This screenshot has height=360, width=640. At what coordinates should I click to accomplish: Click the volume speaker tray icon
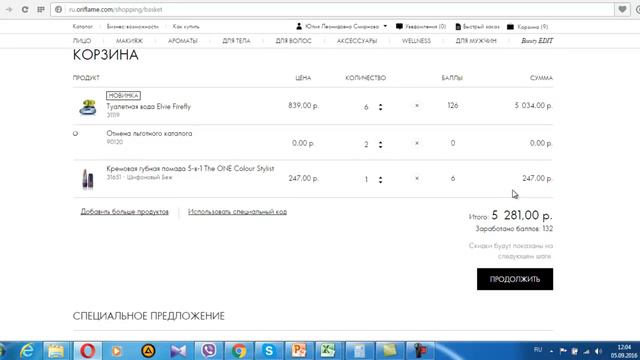point(598,351)
